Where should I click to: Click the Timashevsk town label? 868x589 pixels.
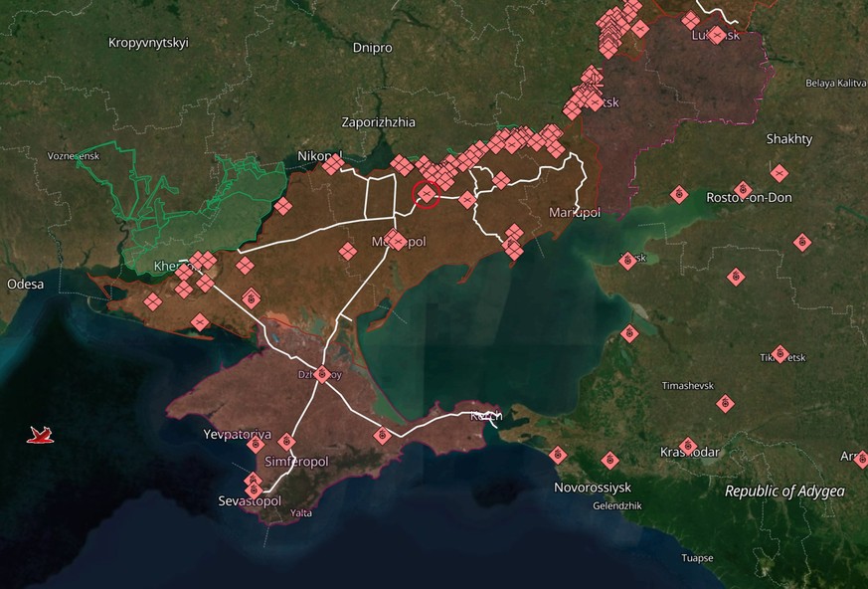(688, 386)
